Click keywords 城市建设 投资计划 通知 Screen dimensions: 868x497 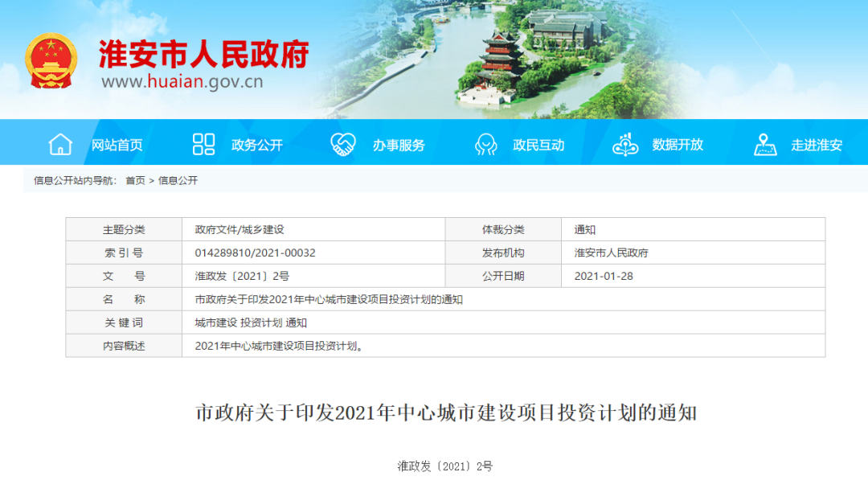(251, 322)
